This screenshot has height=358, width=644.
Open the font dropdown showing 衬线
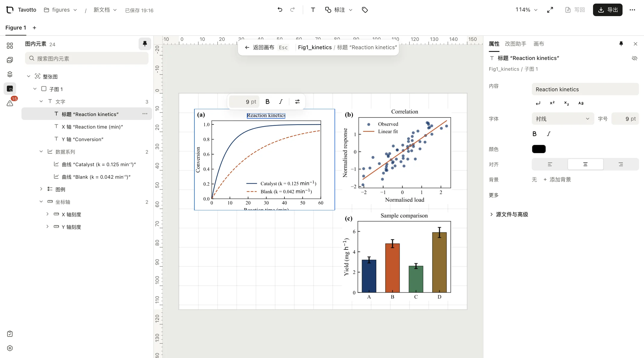pos(563,119)
